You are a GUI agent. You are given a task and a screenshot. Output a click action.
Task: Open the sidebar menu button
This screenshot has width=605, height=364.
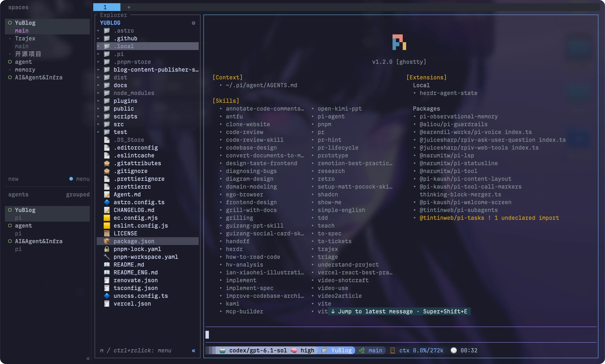(83, 179)
